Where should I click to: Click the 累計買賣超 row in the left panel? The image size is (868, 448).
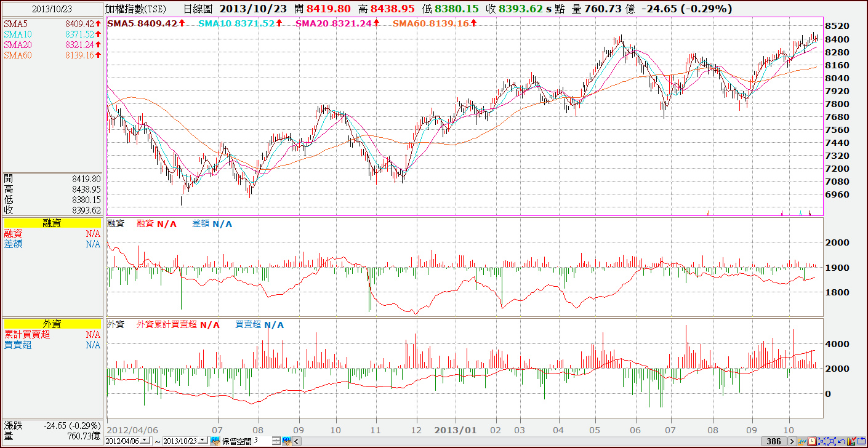pos(52,335)
